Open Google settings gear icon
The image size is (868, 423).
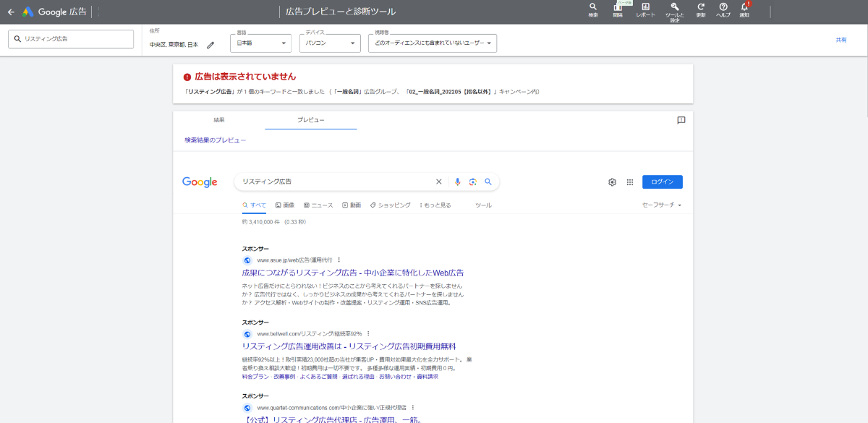click(x=612, y=182)
